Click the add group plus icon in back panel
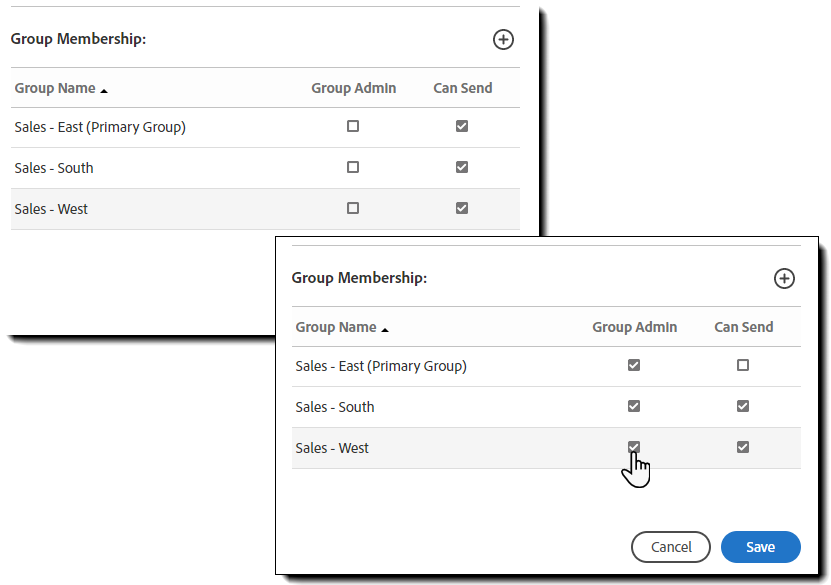The height and width of the screenshot is (585, 831). click(x=503, y=39)
